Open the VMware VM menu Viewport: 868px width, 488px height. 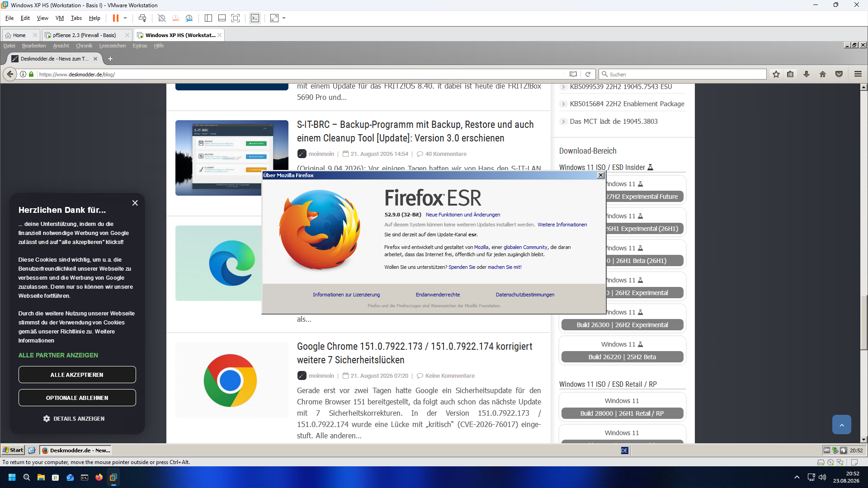[x=60, y=18]
